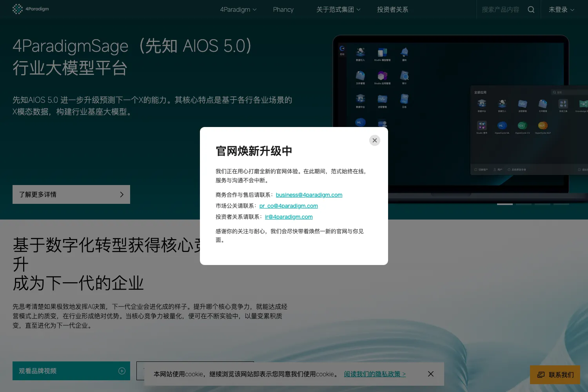This screenshot has height=392, width=588.
Task: Click the search magnifier icon
Action: 531,9
